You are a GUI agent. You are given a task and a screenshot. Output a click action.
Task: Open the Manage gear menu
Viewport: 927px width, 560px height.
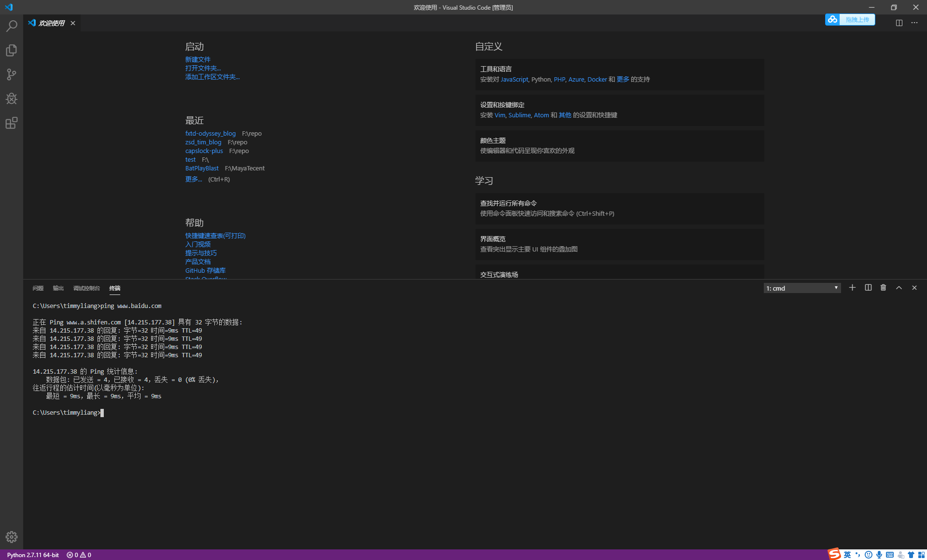coord(12,537)
